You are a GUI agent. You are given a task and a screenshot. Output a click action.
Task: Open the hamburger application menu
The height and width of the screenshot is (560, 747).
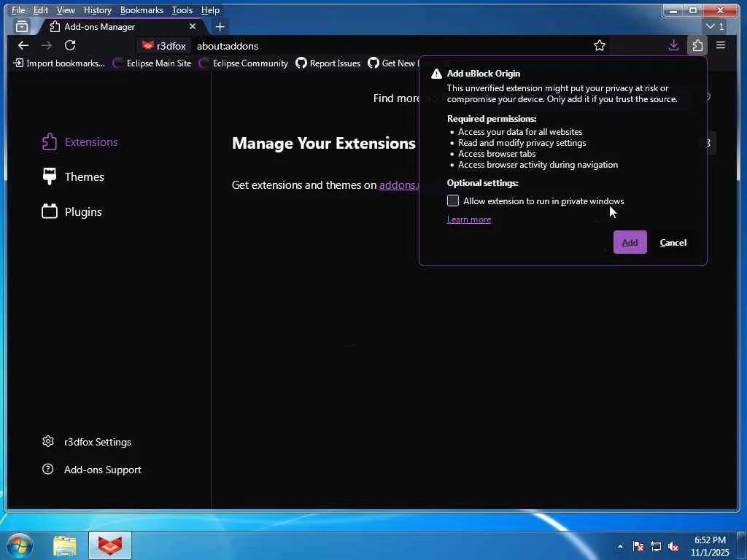point(721,45)
